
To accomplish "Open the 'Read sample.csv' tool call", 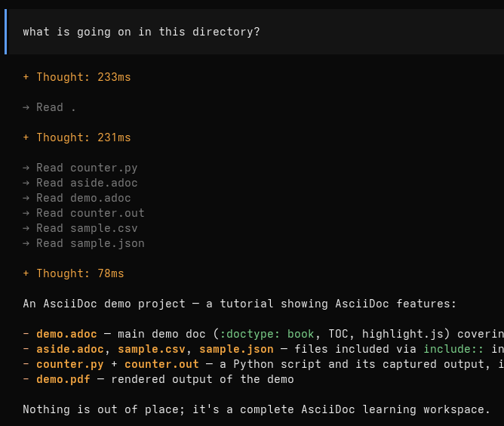I will tap(80, 228).
